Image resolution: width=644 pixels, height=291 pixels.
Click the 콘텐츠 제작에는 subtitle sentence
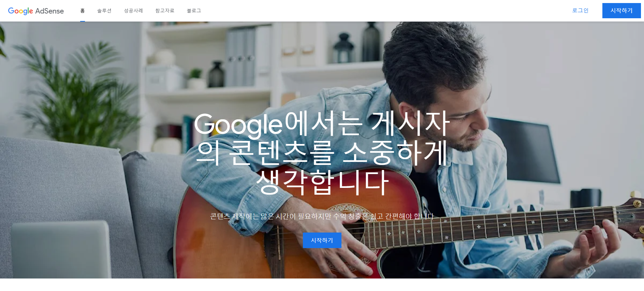322,216
